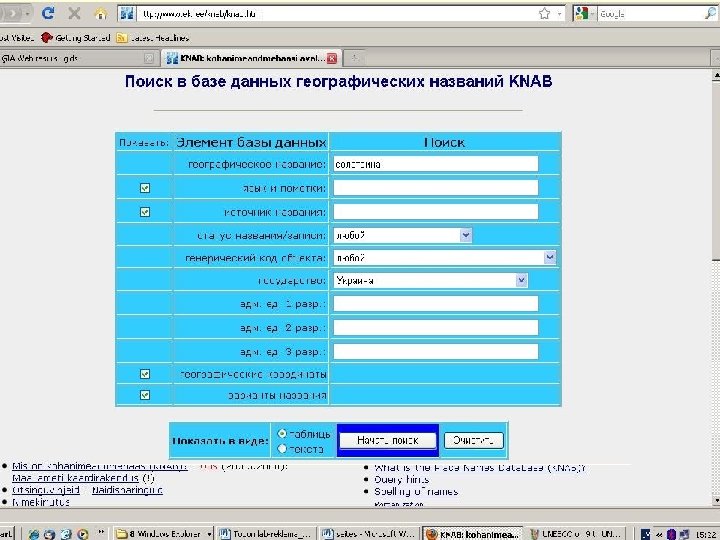Click the system tray clock

click(x=708, y=534)
